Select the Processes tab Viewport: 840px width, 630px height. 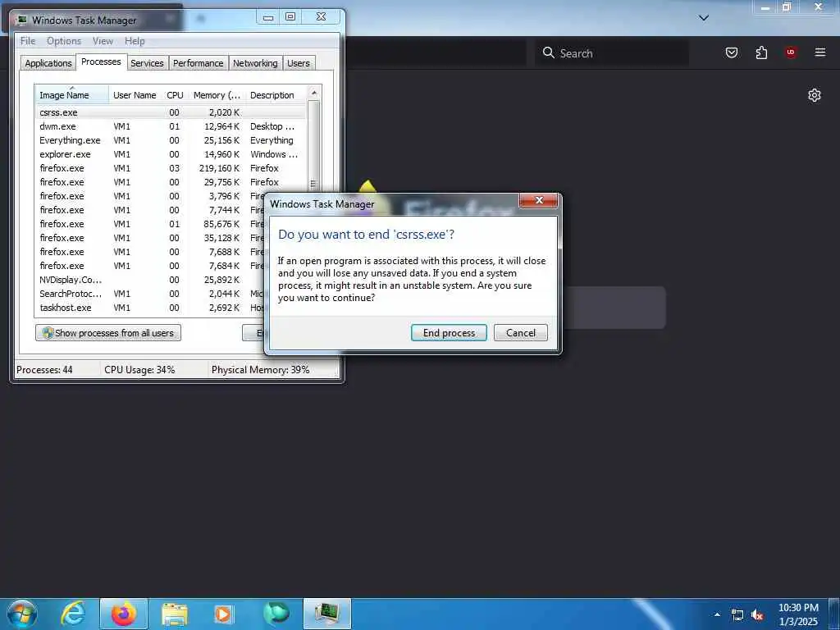click(x=101, y=62)
